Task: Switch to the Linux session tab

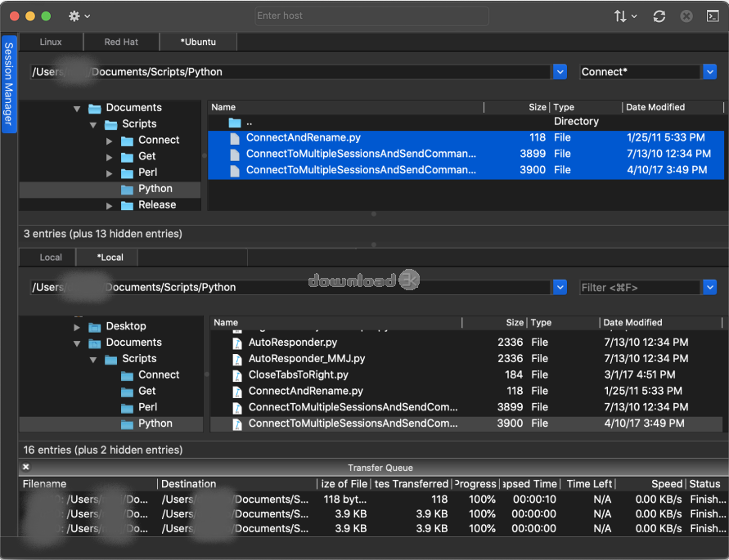Action: pyautogui.click(x=51, y=42)
